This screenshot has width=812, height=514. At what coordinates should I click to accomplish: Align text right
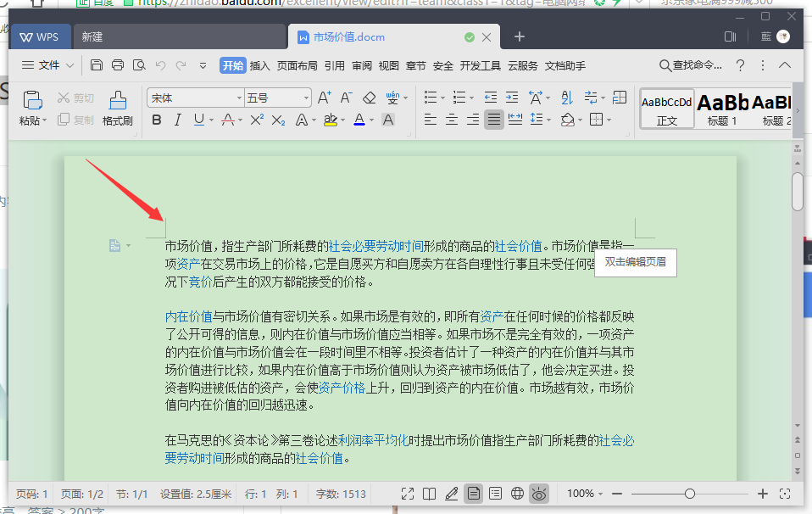pos(473,120)
